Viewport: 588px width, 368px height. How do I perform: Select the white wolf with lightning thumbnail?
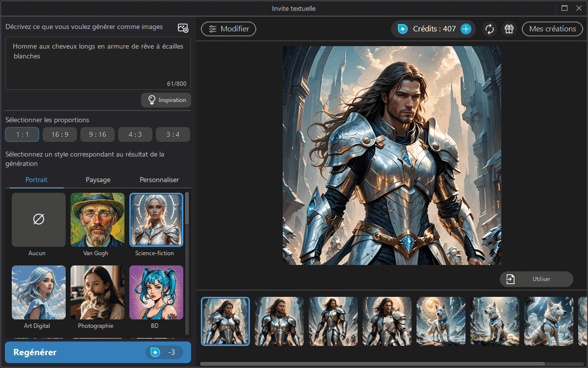[x=549, y=321]
